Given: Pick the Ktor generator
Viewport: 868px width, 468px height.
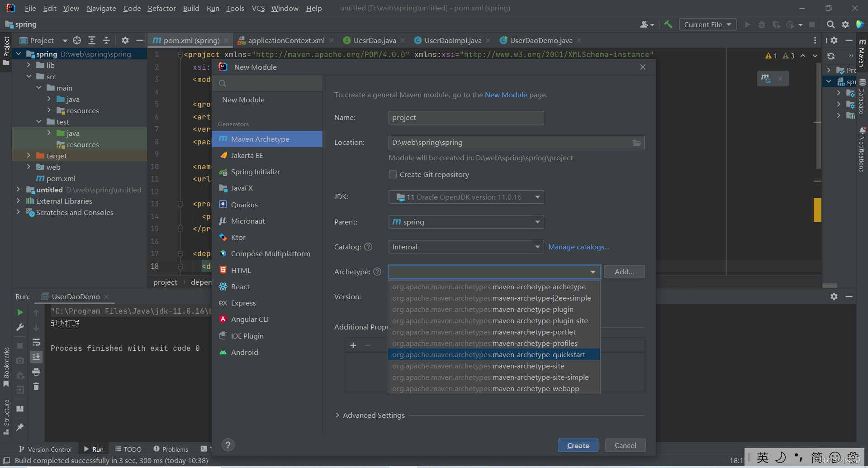Looking at the screenshot, I should point(267,237).
